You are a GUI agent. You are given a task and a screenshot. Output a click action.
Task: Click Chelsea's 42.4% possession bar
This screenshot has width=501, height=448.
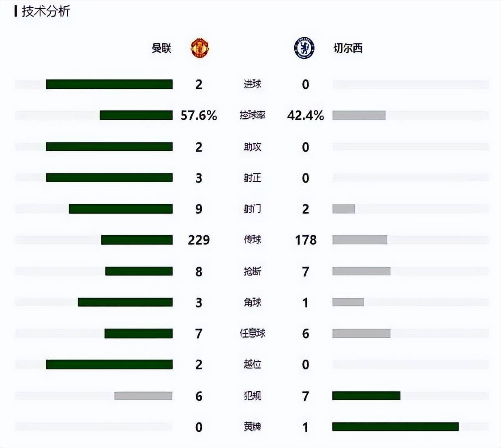coord(359,115)
